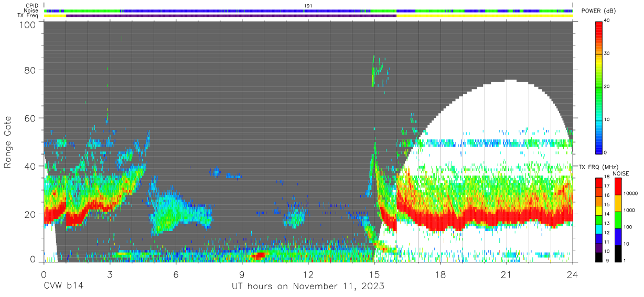Click the 80 tick on Range Gate axis
This screenshot has width=644, height=297.
pyautogui.click(x=30, y=70)
